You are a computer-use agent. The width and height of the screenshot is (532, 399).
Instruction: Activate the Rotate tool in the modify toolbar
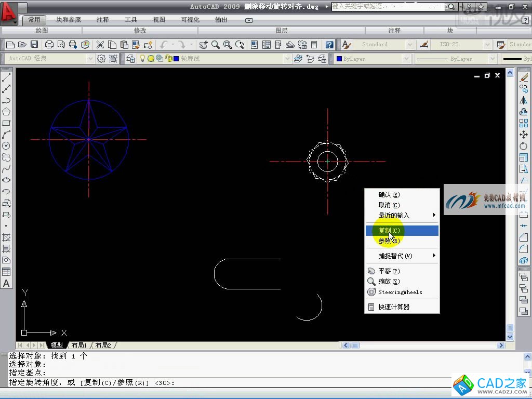pos(524,146)
